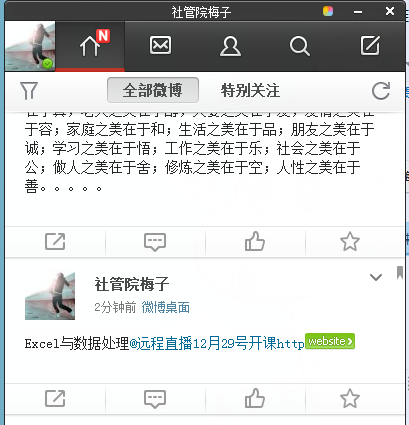The height and width of the screenshot is (425, 409).
Task: Open the 微博桌面 source link
Action: (166, 307)
